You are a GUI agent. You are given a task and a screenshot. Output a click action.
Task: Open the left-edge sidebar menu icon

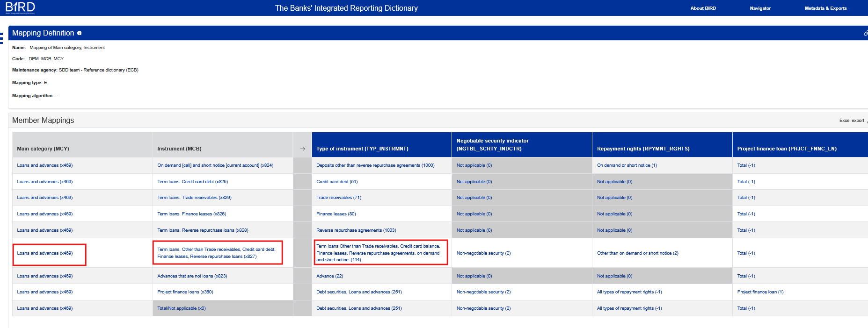click(1, 38)
